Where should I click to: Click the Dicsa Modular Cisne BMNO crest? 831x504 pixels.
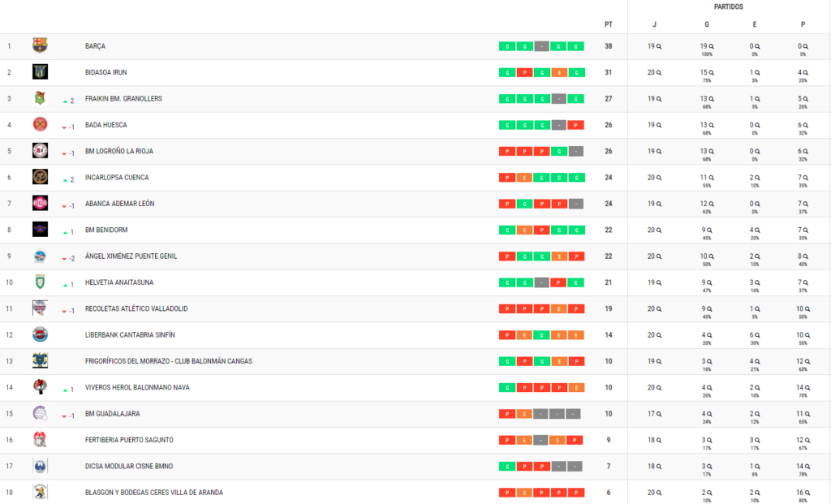(40, 466)
